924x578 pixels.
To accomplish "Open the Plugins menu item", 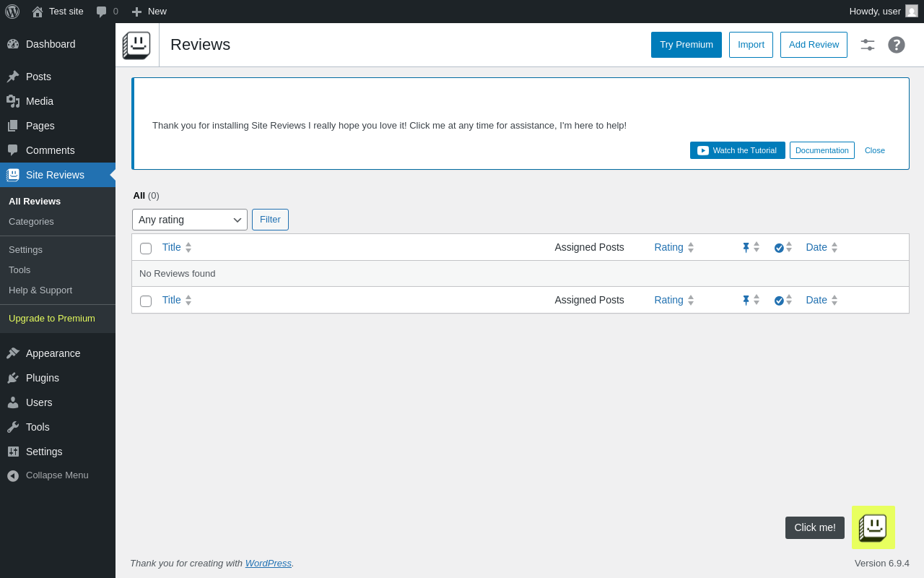I will (43, 378).
